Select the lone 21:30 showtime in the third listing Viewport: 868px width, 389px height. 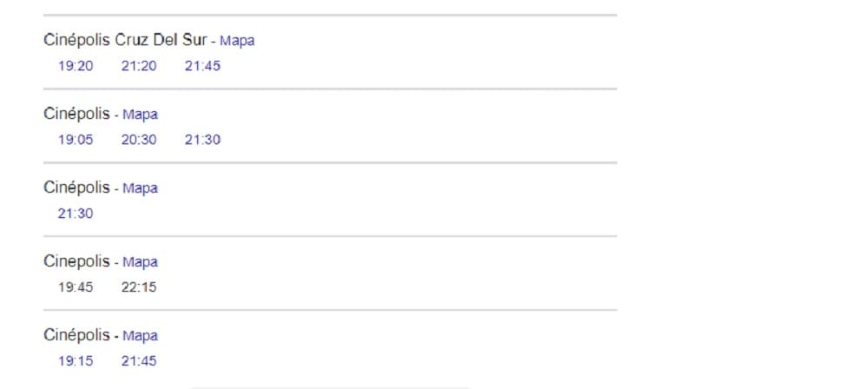(76, 214)
